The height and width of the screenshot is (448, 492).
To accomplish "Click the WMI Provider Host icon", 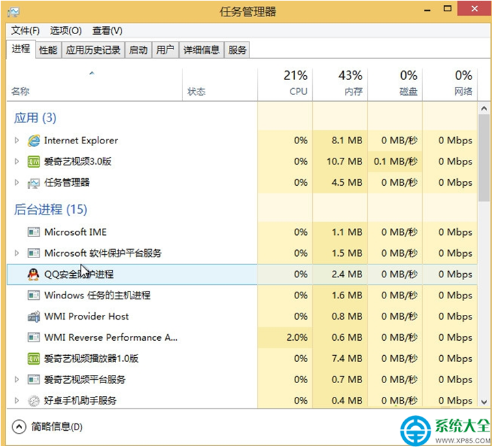I will pyautogui.click(x=33, y=317).
